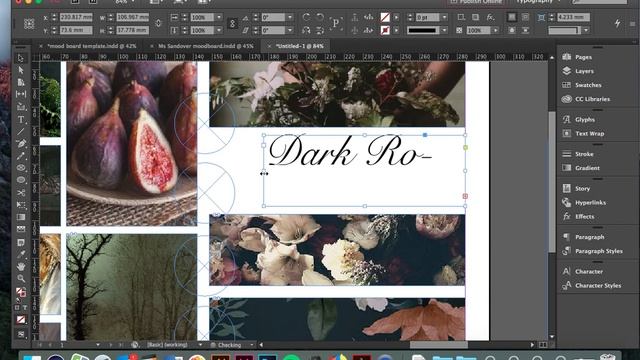Viewport: 640px width, 360px height.
Task: Select the Eyedropper tool
Action: click(21, 254)
